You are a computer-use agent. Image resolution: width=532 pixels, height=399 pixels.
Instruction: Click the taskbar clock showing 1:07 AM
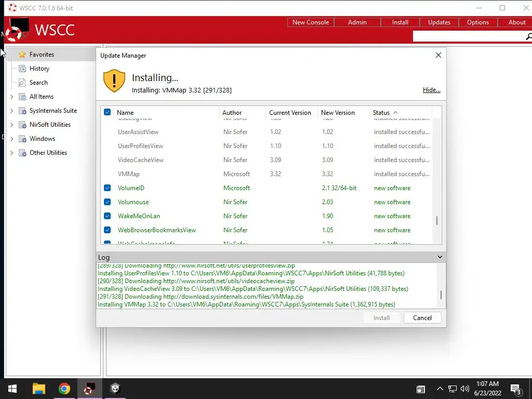(487, 389)
